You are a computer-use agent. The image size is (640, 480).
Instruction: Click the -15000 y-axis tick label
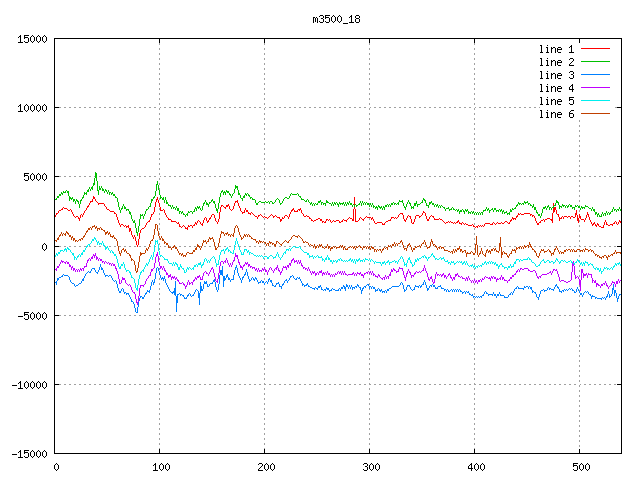click(x=28, y=453)
